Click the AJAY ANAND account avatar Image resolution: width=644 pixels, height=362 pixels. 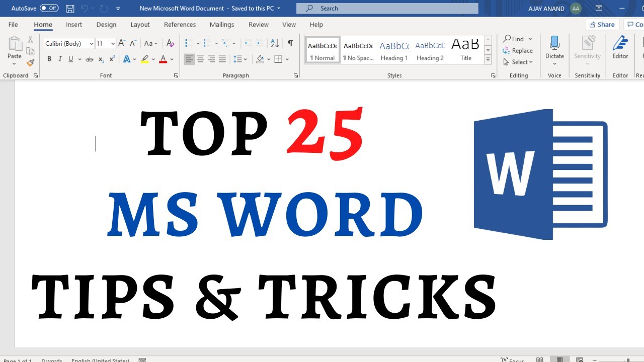tap(576, 9)
